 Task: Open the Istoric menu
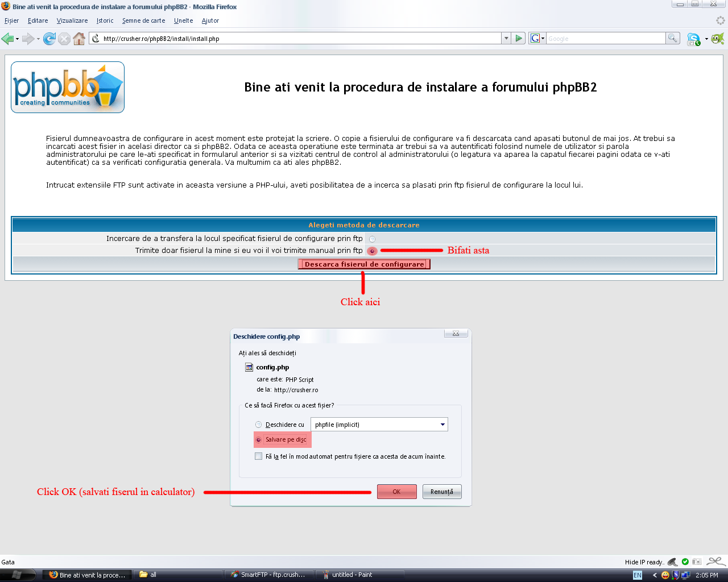pos(105,20)
